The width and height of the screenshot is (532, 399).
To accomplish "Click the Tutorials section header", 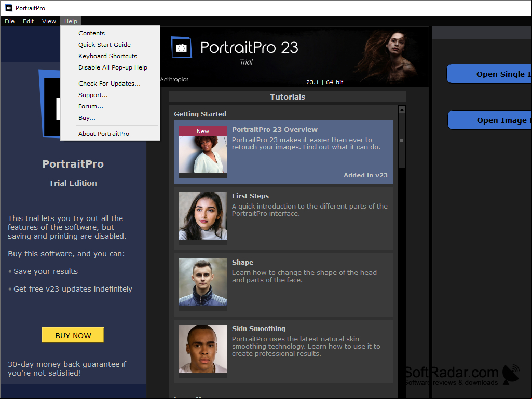I will pos(288,97).
